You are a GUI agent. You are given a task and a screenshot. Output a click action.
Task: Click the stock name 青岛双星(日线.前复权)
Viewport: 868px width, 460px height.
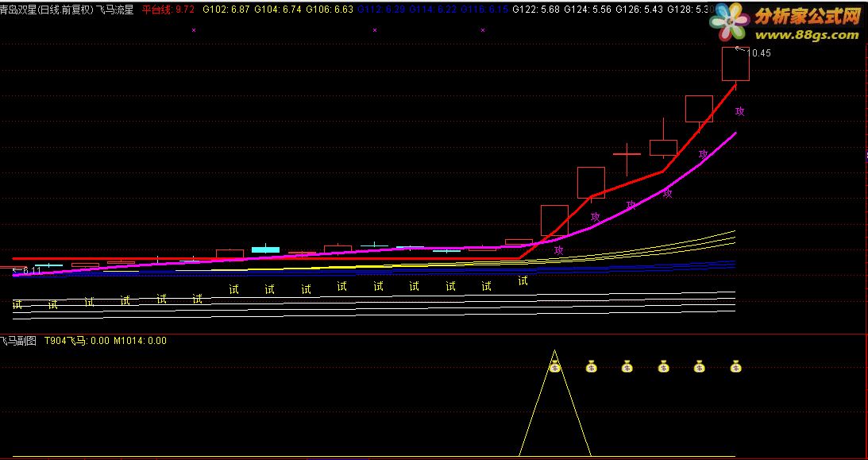point(47,10)
